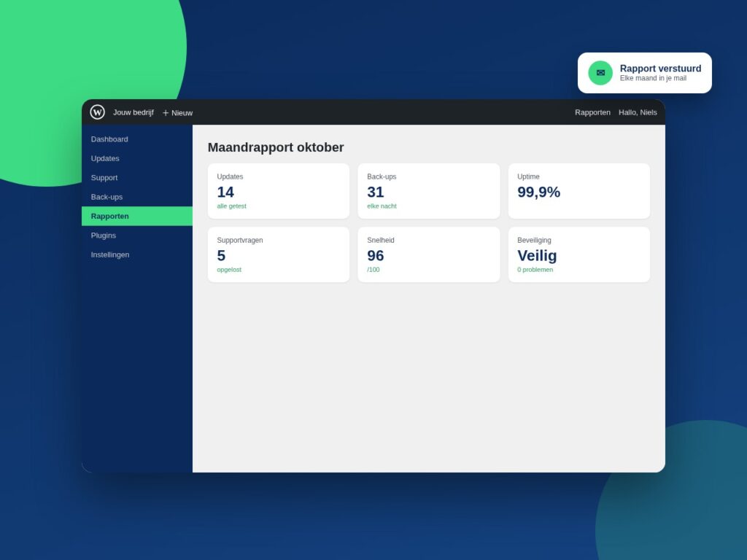Click the Rapport verstuurd notification title

pos(660,69)
